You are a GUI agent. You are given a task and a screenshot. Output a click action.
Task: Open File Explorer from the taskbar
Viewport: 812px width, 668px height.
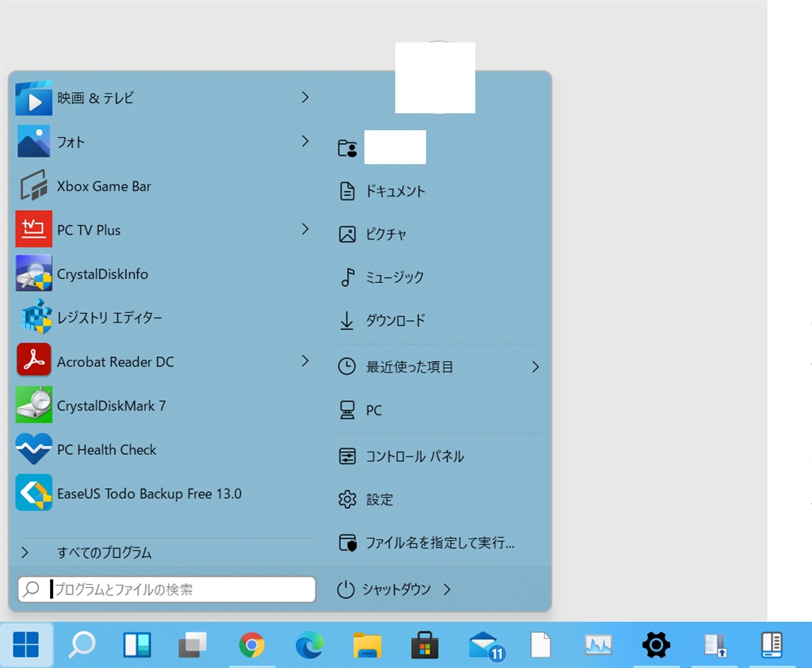click(367, 645)
